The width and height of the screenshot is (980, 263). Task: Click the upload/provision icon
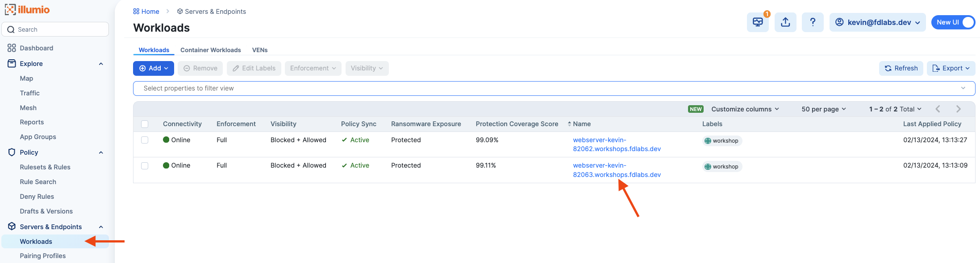[785, 22]
